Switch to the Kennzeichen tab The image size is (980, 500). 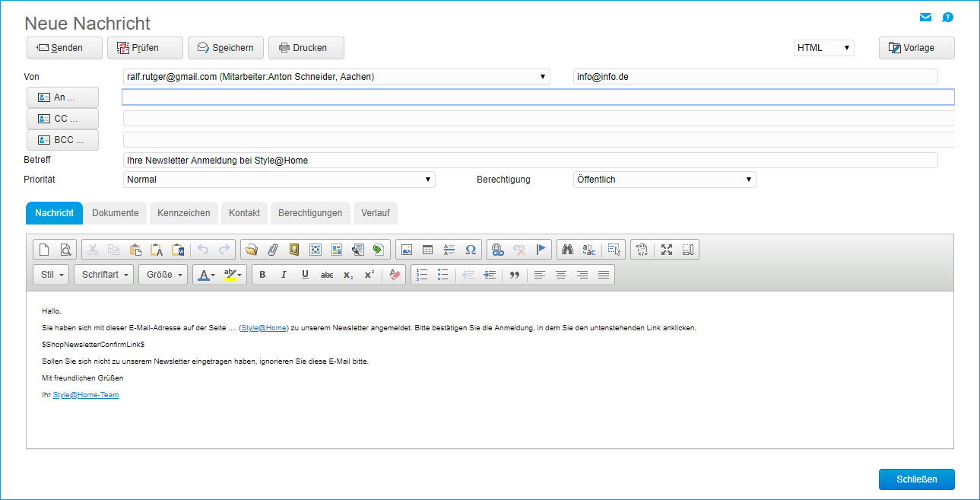[x=184, y=213]
